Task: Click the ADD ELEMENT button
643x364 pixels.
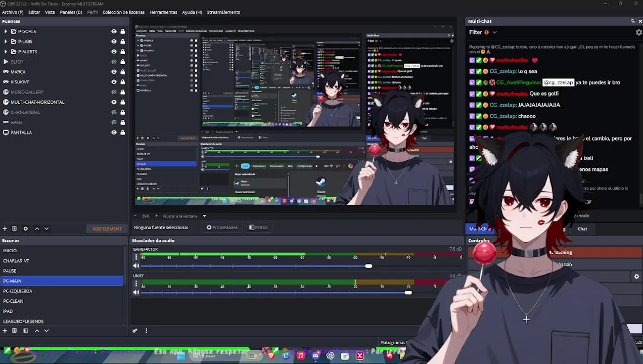Action: [107, 229]
